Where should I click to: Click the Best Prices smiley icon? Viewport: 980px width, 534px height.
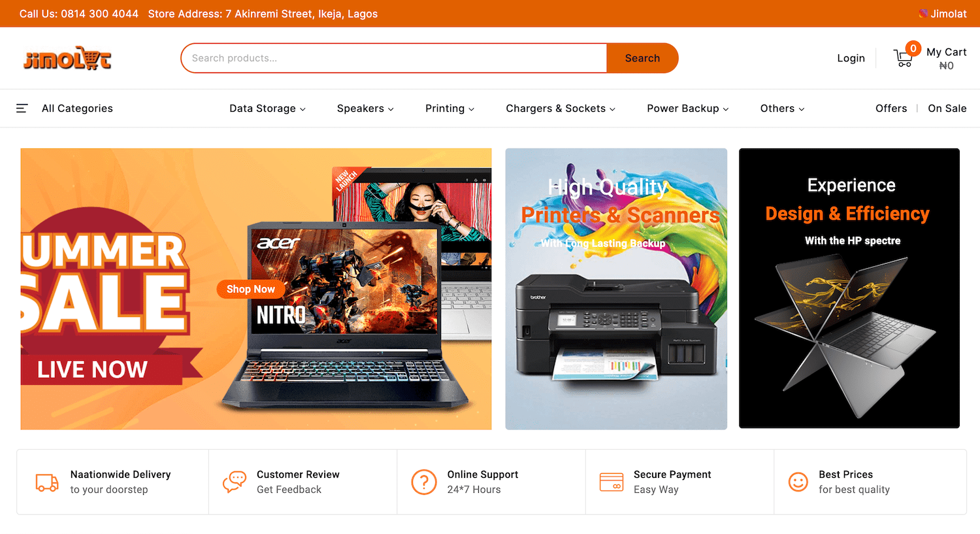pos(798,482)
